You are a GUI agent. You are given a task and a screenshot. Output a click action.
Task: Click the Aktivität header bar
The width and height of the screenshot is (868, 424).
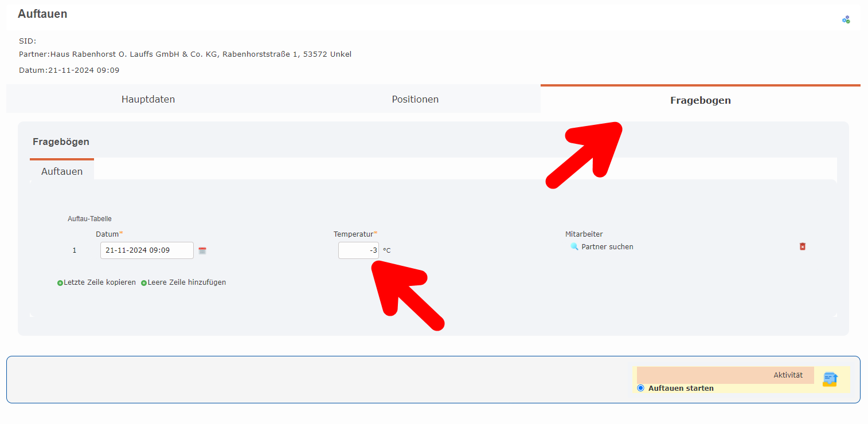click(x=725, y=375)
